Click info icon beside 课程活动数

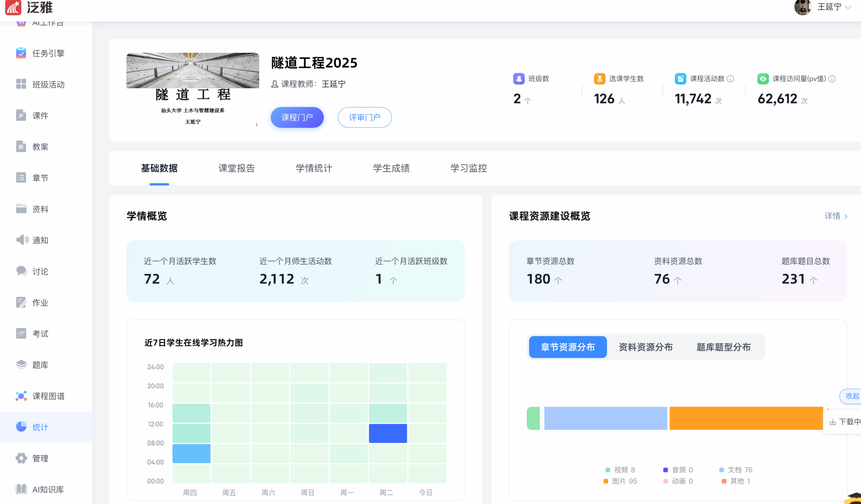tap(730, 79)
